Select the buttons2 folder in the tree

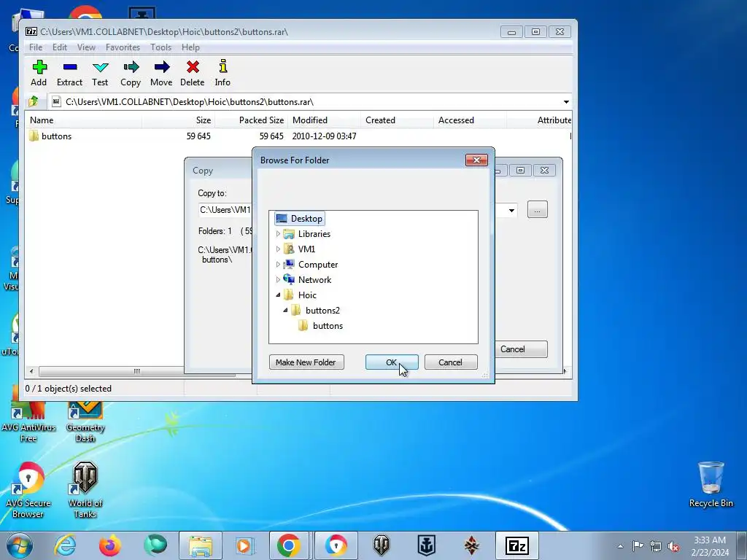point(315,311)
